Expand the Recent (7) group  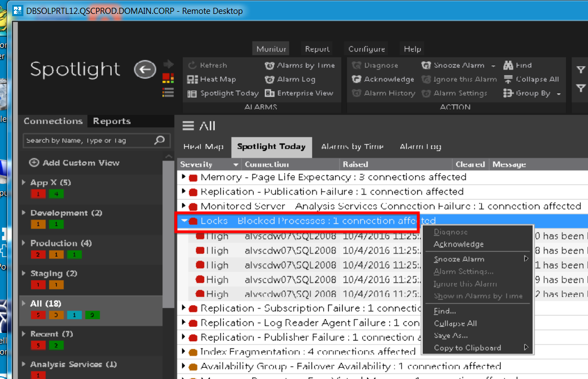point(23,333)
